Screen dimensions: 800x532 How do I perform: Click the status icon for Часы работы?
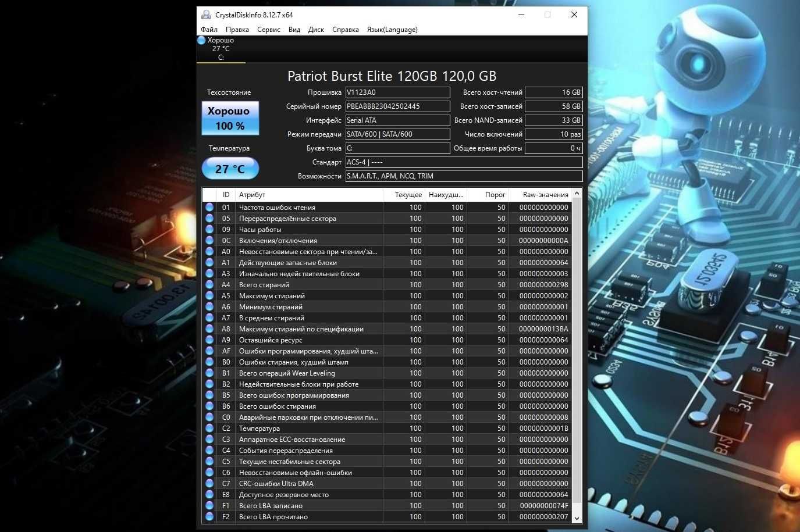209,229
